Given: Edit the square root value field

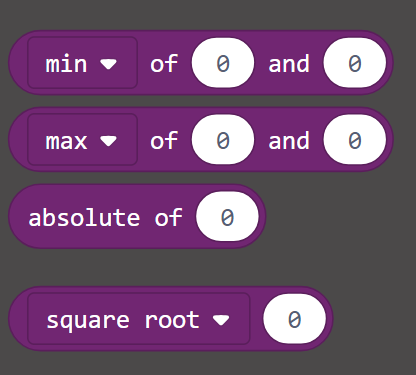Looking at the screenshot, I should tap(295, 319).
